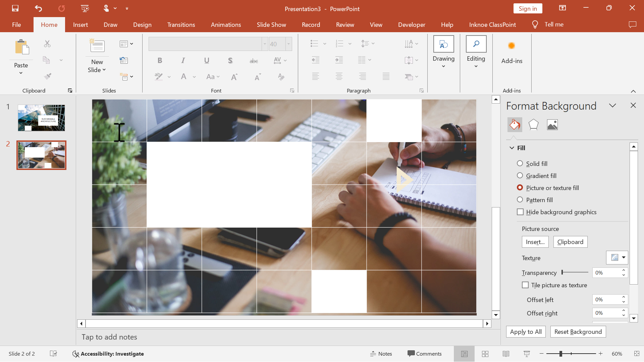Click the font size dropdown arrow
The height and width of the screenshot is (362, 644).
coord(289,44)
